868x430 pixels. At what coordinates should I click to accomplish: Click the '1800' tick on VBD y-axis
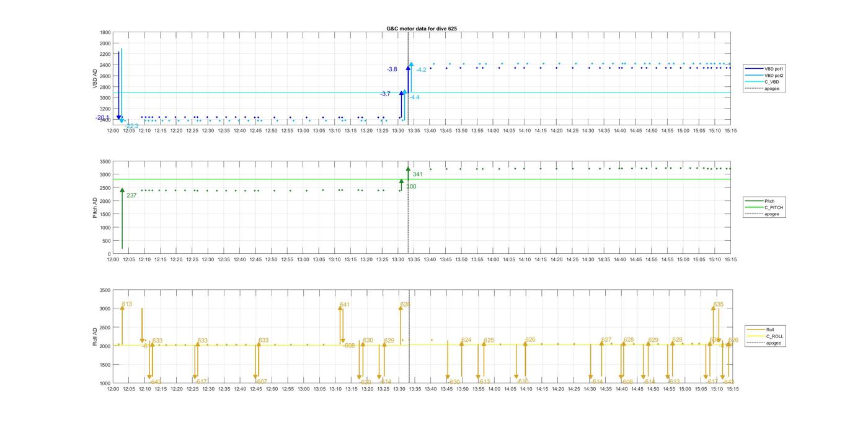(105, 32)
